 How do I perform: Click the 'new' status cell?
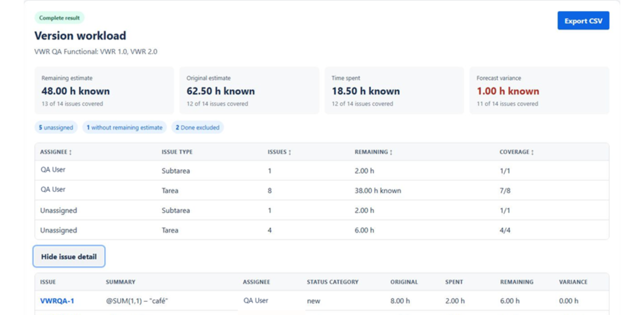tap(314, 301)
